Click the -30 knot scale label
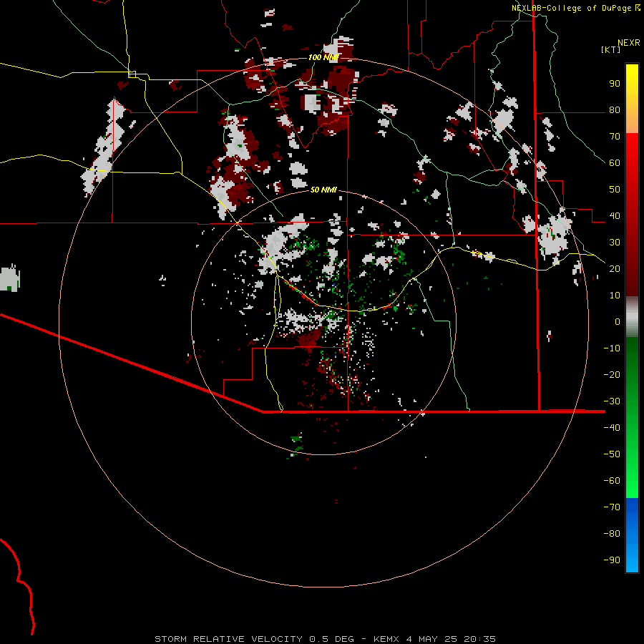644x644 pixels. click(612, 401)
